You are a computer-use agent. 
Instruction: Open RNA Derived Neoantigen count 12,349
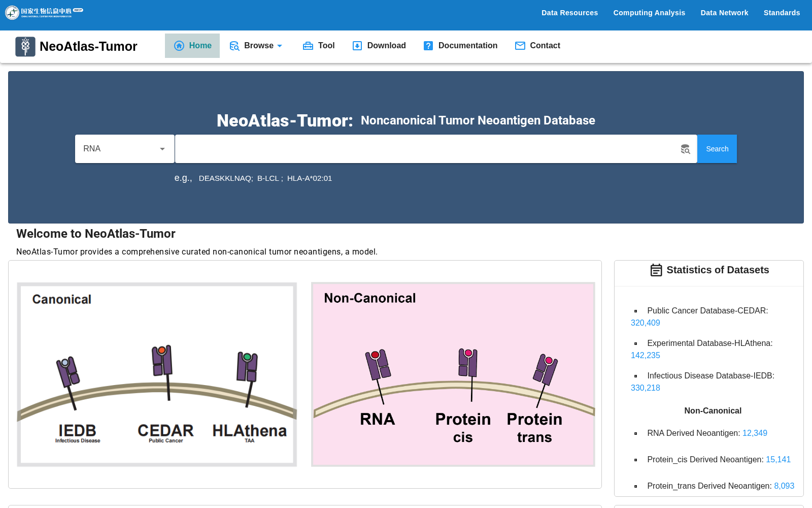(x=755, y=433)
